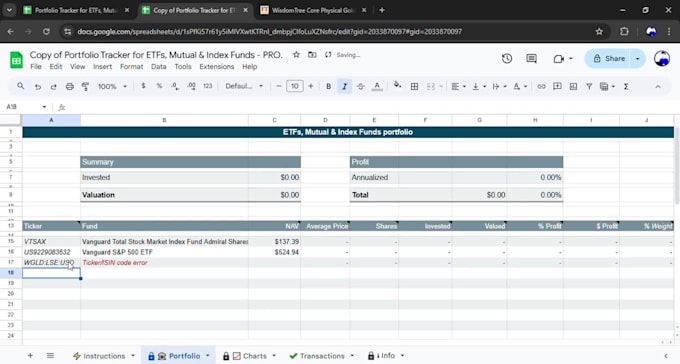Click the Share button
The height and width of the screenshot is (364, 680).
pyautogui.click(x=608, y=59)
